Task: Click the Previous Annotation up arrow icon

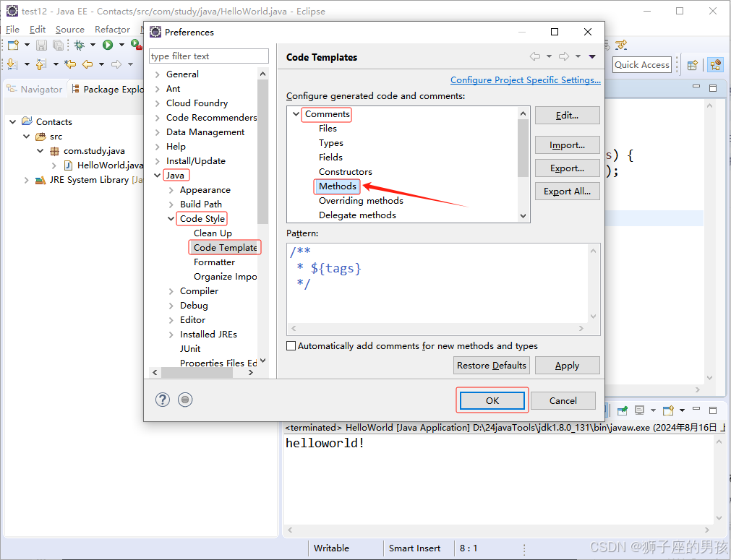Action: (x=41, y=64)
